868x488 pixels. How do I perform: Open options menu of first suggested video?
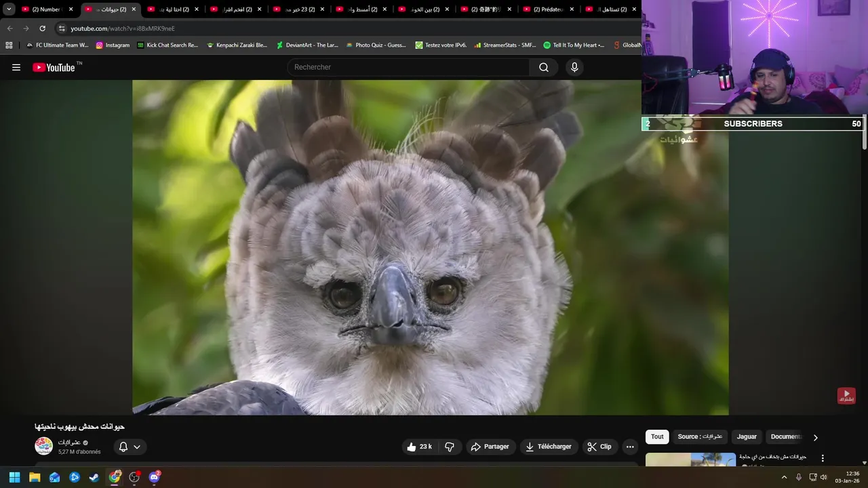[823, 459]
